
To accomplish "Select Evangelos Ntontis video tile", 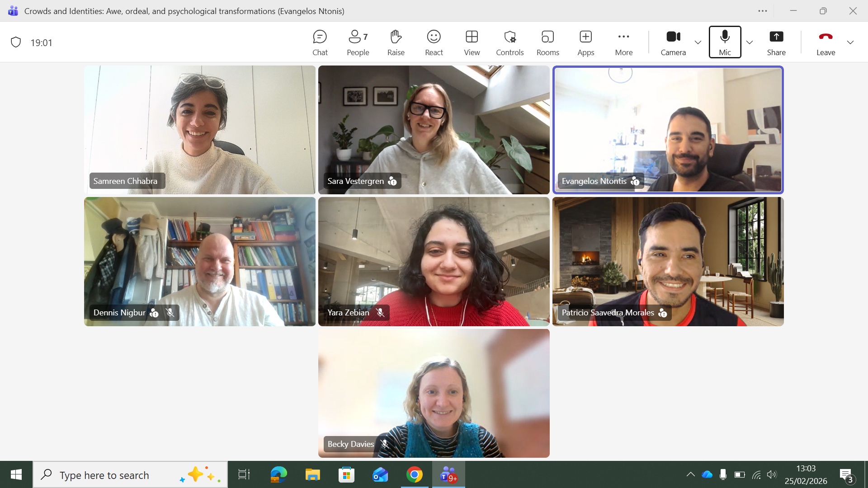I will tap(668, 130).
